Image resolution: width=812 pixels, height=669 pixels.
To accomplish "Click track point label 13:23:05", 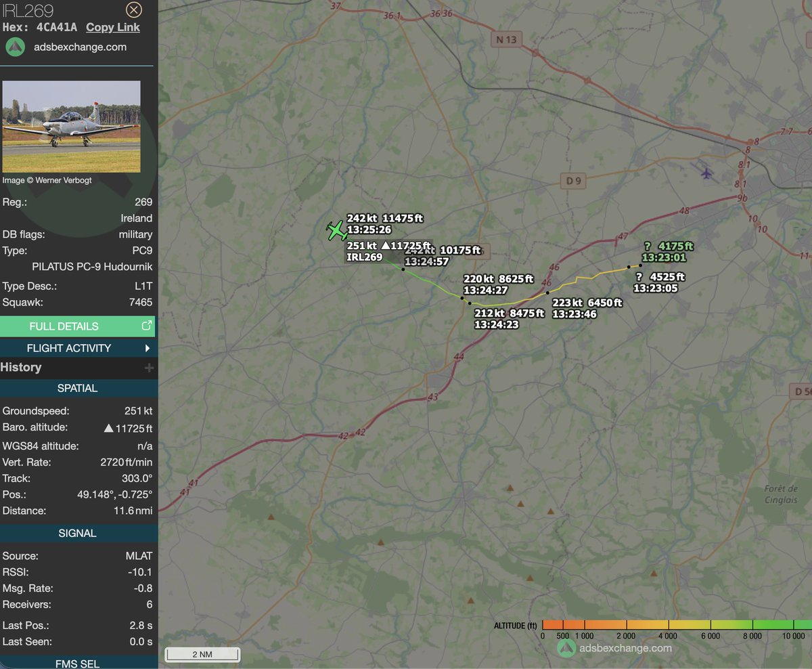I will (655, 288).
